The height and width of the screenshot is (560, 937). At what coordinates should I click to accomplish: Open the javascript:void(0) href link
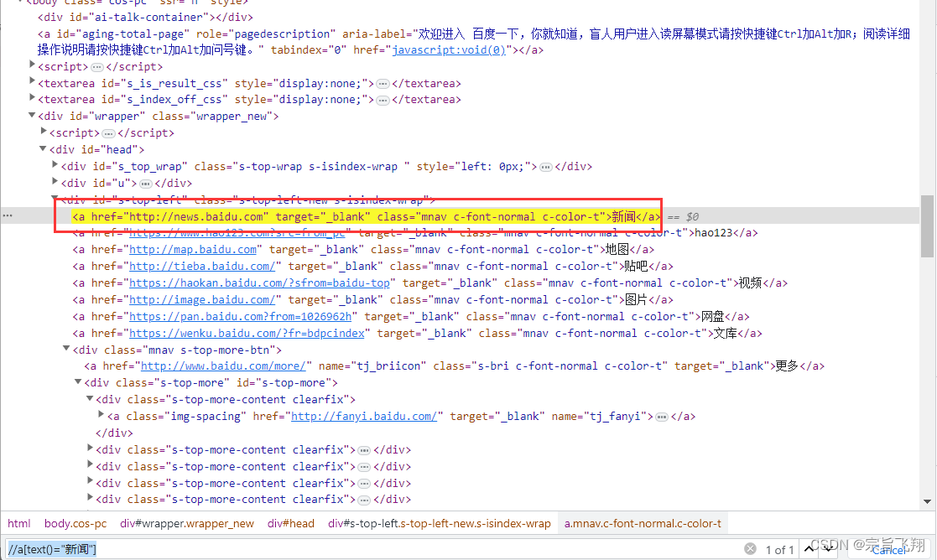coord(449,50)
